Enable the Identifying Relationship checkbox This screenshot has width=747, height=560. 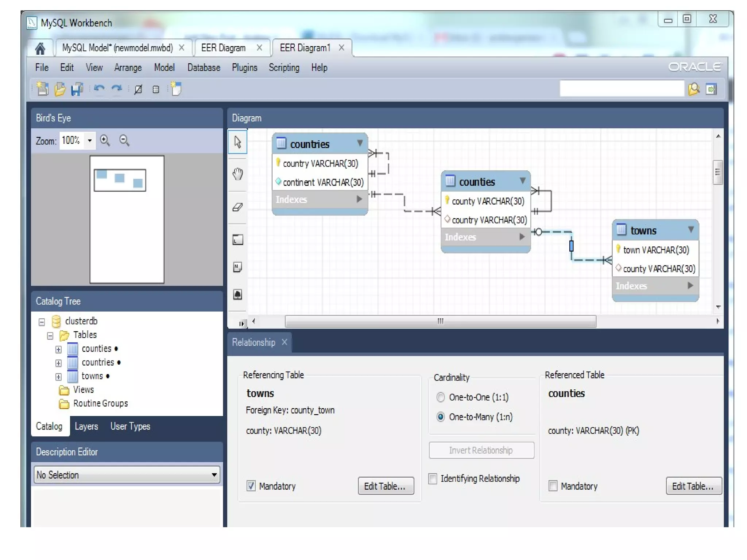point(433,478)
